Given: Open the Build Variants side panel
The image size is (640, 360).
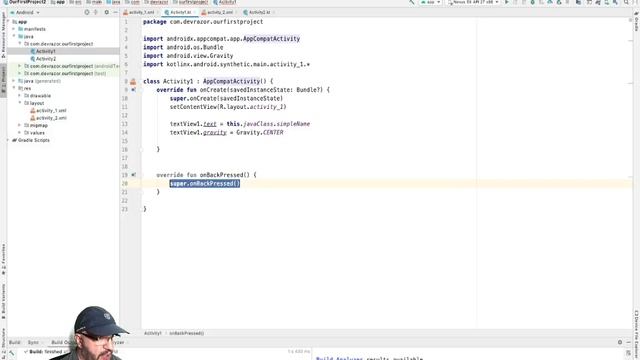Looking at the screenshot, I should tap(3, 301).
